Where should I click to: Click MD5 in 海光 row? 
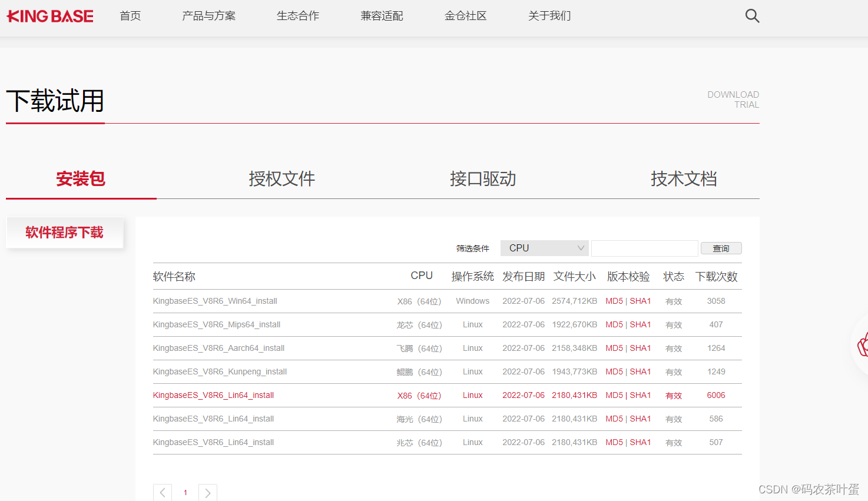[614, 419]
